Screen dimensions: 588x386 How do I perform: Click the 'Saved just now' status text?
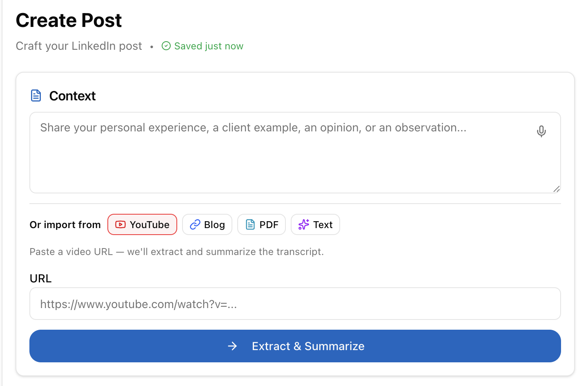point(209,46)
